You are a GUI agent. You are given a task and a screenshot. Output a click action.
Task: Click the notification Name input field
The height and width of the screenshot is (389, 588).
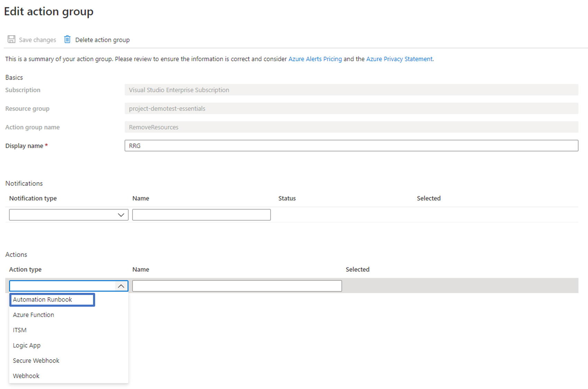click(x=201, y=215)
